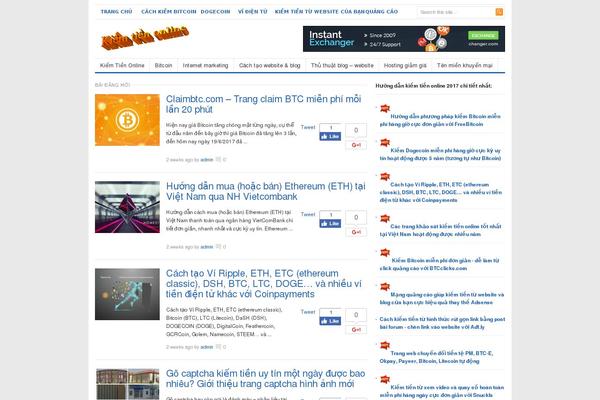The width and height of the screenshot is (600, 400).
Task: Open sidebar link Trang web chuyển đổi tiền tệ
Action: coord(436,357)
